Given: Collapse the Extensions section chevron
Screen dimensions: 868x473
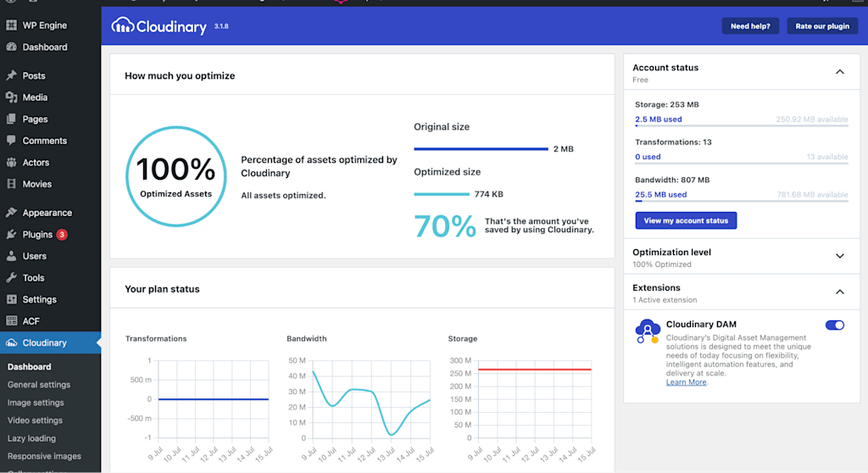Looking at the screenshot, I should (840, 292).
